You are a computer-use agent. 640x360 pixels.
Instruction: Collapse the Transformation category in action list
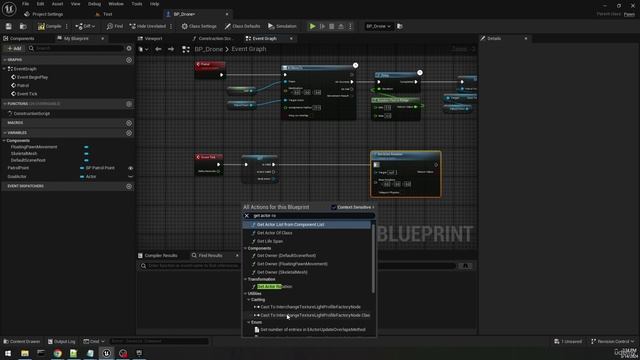[x=246, y=279]
